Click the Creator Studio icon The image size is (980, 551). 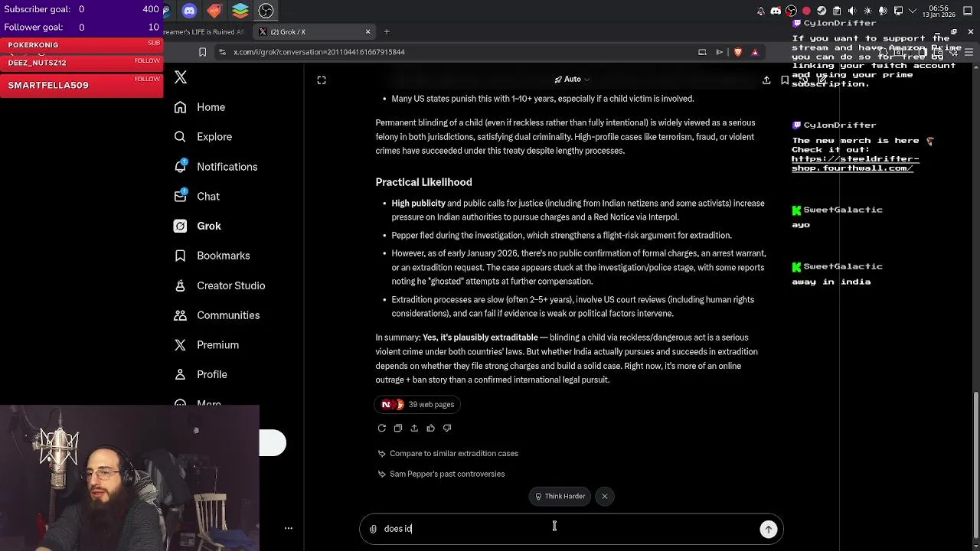coord(180,285)
